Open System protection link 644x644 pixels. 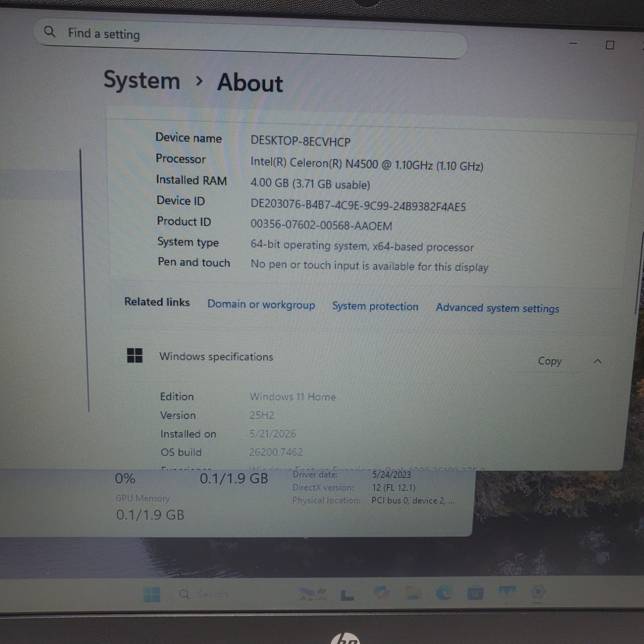pyautogui.click(x=375, y=306)
